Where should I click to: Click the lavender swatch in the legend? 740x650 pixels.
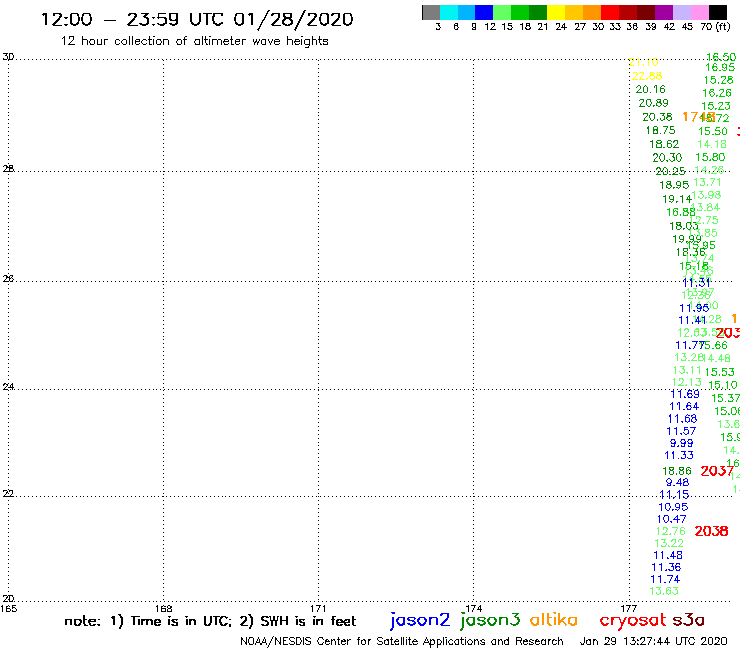click(x=682, y=12)
